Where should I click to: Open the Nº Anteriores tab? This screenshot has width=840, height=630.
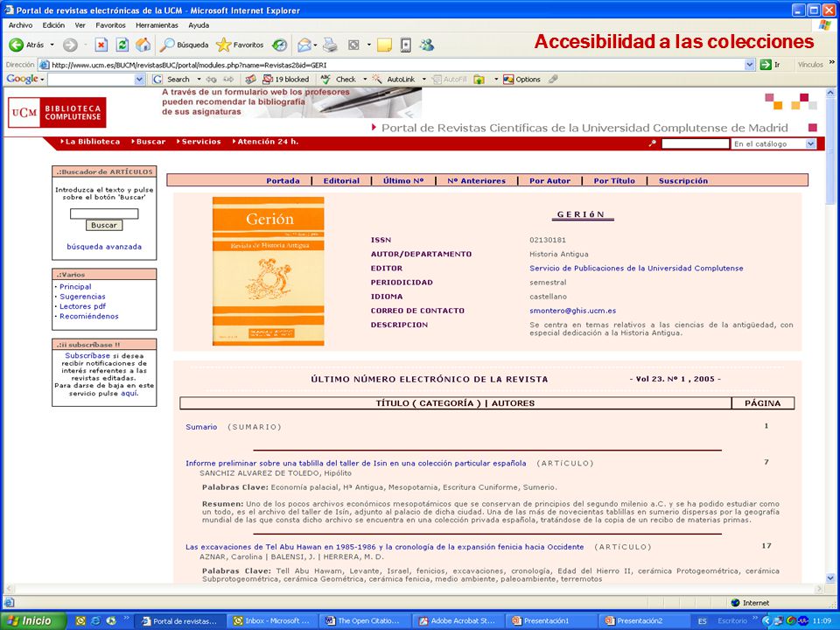click(x=476, y=181)
